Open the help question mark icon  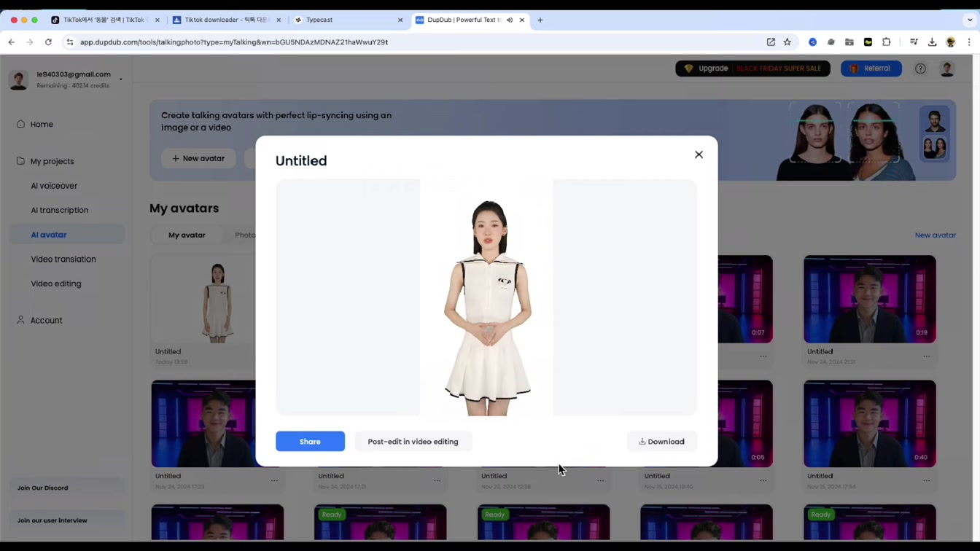(920, 69)
